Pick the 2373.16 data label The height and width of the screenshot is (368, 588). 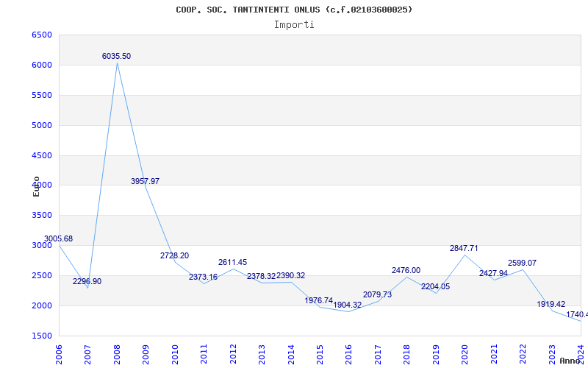pos(204,277)
